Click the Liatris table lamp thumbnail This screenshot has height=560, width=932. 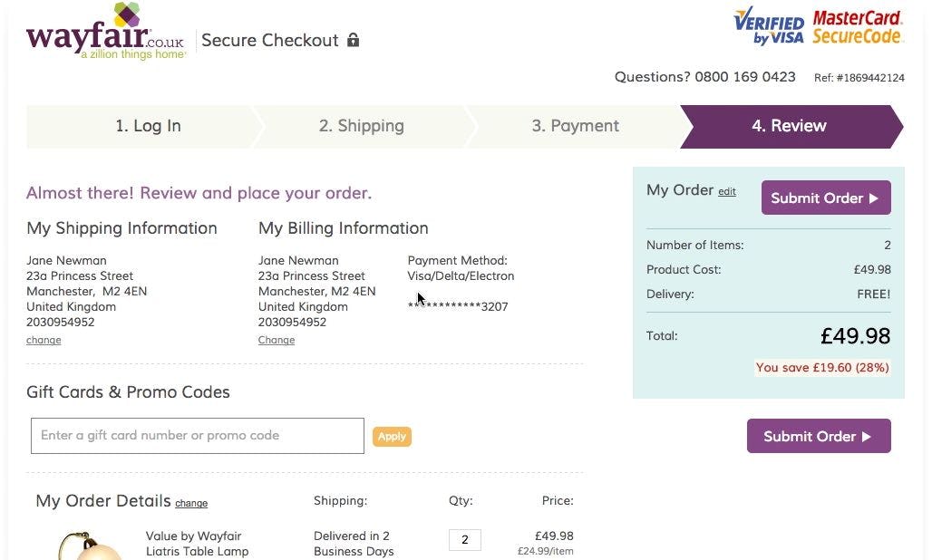point(88,546)
